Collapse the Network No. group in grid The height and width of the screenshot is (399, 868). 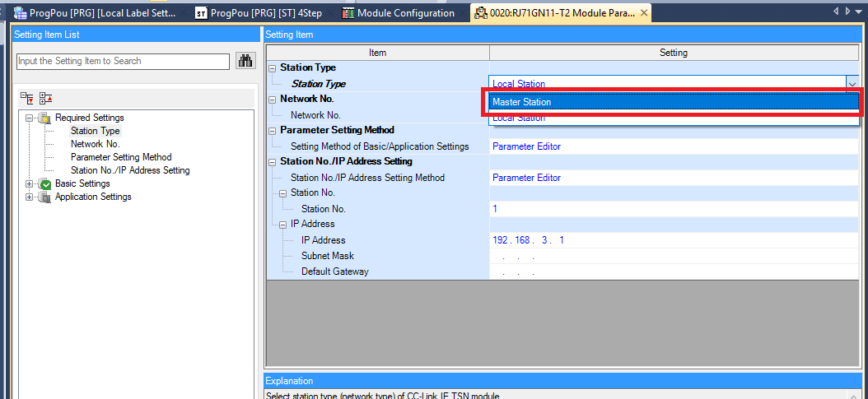point(272,100)
